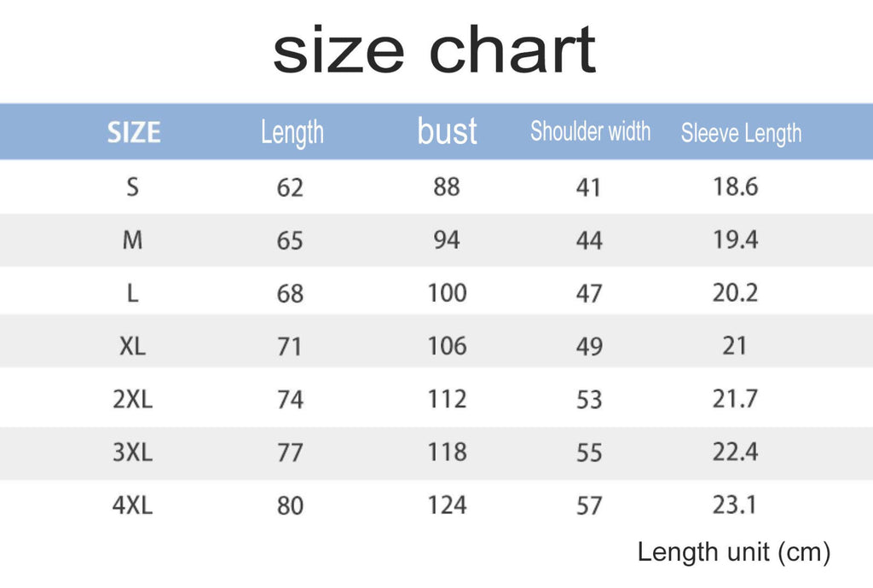The image size is (873, 588).
Task: Click the "size chart" title text
Action: click(x=434, y=51)
